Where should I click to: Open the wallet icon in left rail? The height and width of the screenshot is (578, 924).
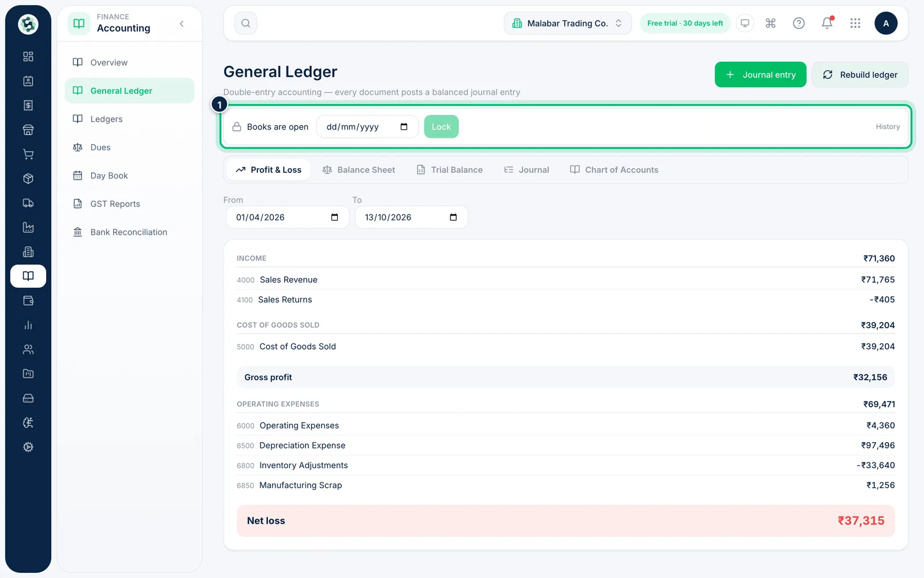[28, 301]
